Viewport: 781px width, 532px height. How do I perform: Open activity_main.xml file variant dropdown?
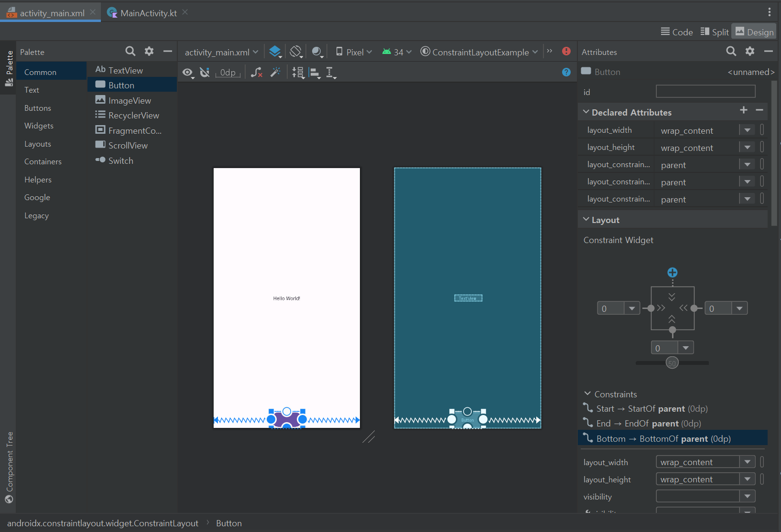[x=222, y=52]
